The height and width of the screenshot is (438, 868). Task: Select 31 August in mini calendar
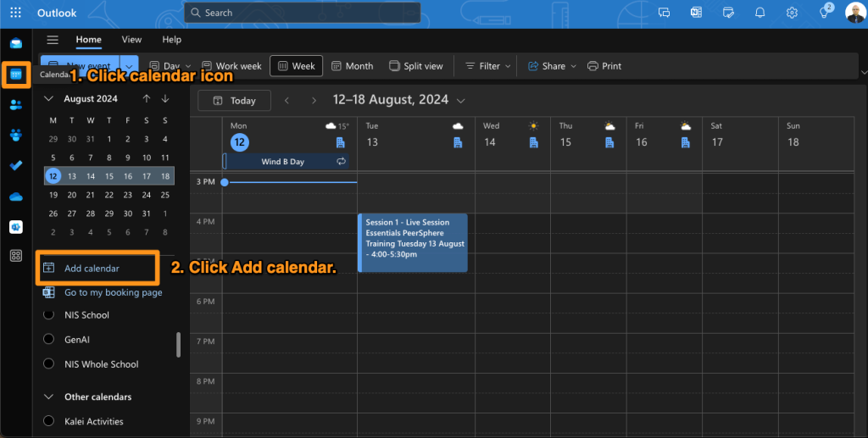pyautogui.click(x=146, y=213)
